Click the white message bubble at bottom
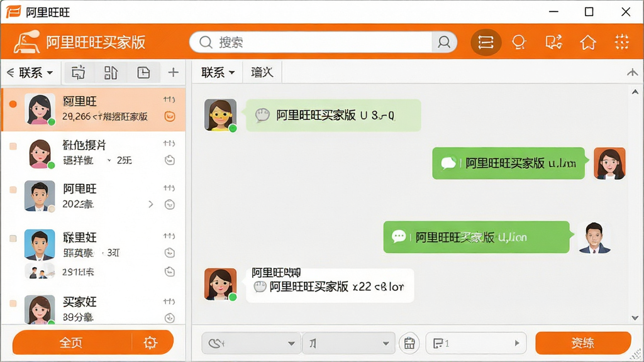644x362 pixels. (330, 286)
